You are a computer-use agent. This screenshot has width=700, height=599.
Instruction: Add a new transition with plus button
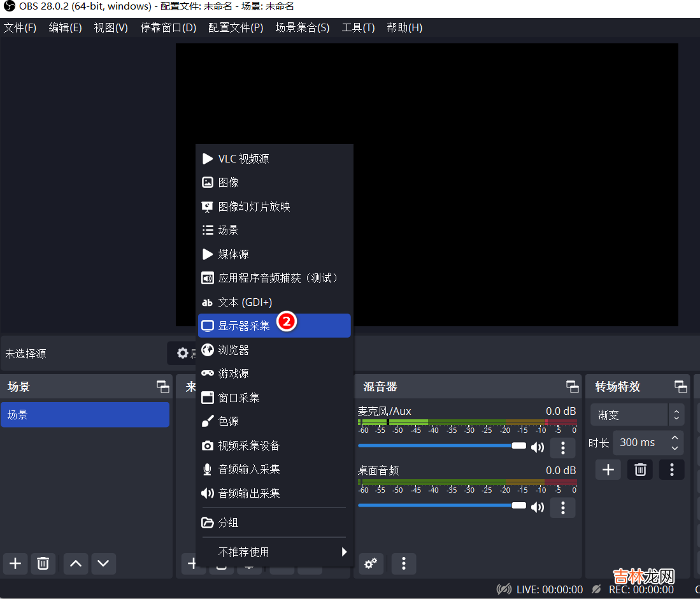point(608,470)
